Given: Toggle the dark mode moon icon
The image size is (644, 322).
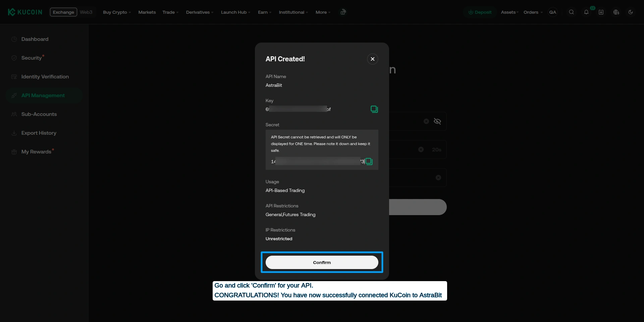Looking at the screenshot, I should click(x=631, y=12).
